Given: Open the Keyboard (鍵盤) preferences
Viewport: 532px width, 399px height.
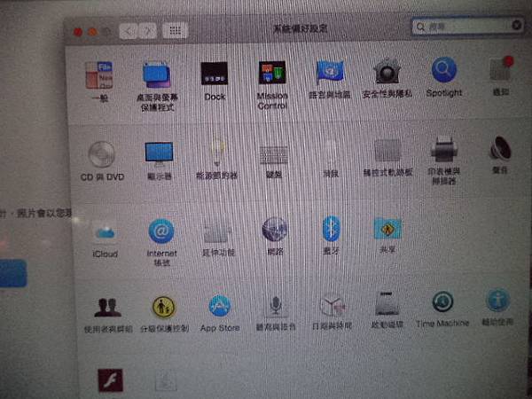Looking at the screenshot, I should pyautogui.click(x=274, y=155).
